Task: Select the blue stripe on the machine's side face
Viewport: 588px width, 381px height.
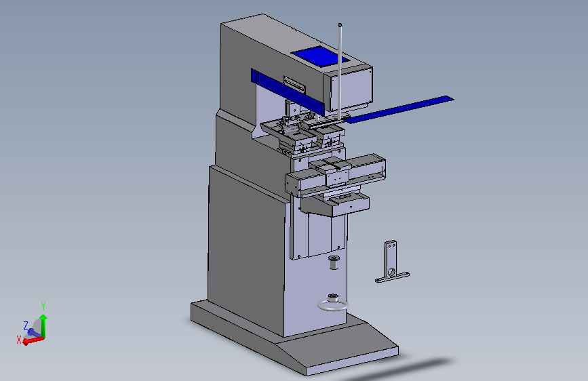Action: (287, 92)
